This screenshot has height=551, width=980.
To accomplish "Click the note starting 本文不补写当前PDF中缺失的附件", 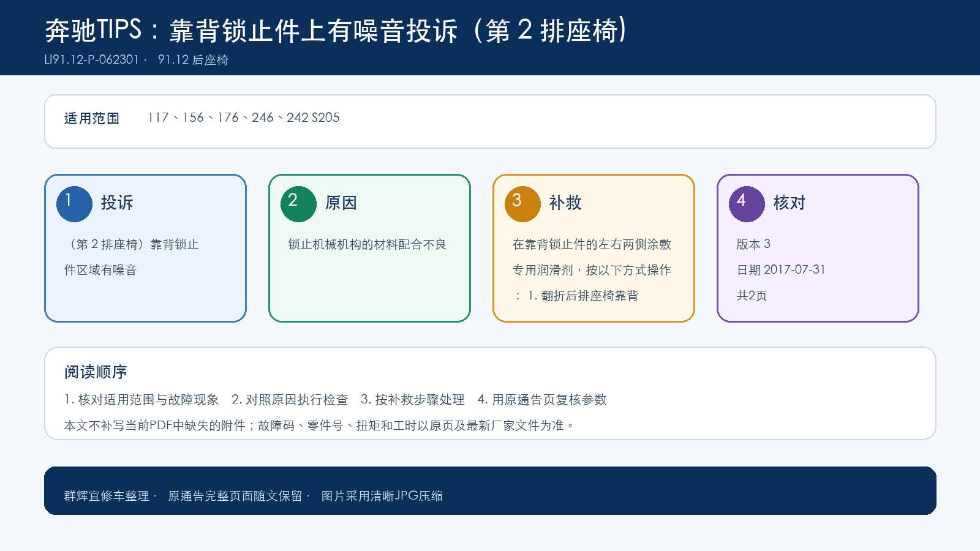I will [x=319, y=425].
